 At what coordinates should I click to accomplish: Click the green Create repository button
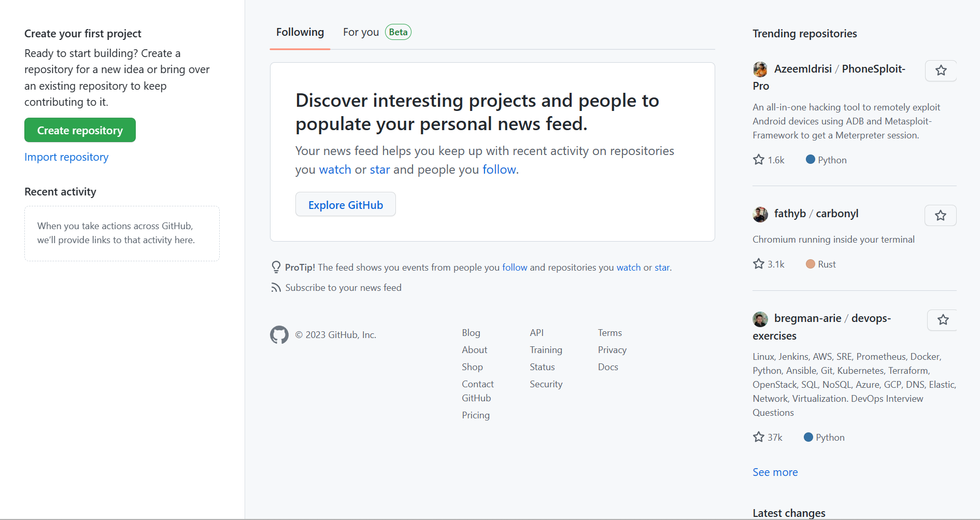[x=80, y=130]
